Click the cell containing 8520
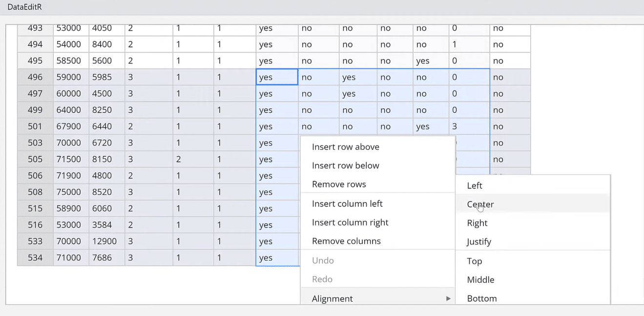The width and height of the screenshot is (644, 316). pos(107,192)
